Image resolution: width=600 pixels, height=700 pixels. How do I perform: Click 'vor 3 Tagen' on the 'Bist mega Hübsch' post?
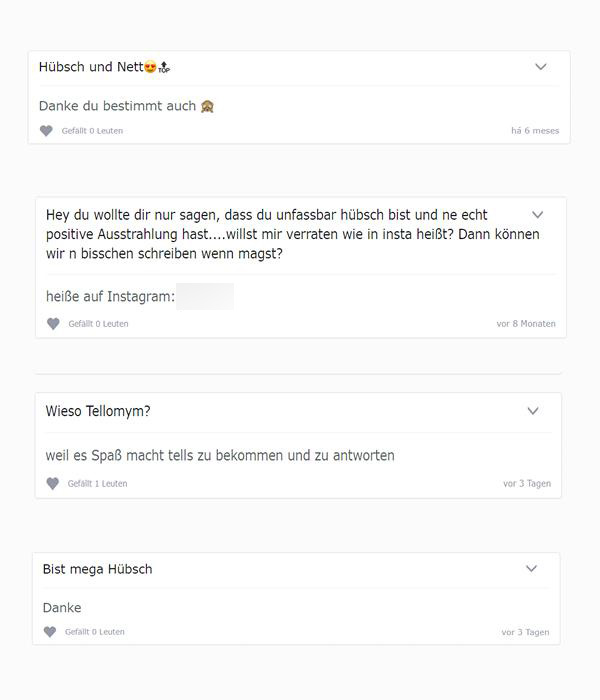click(x=525, y=632)
